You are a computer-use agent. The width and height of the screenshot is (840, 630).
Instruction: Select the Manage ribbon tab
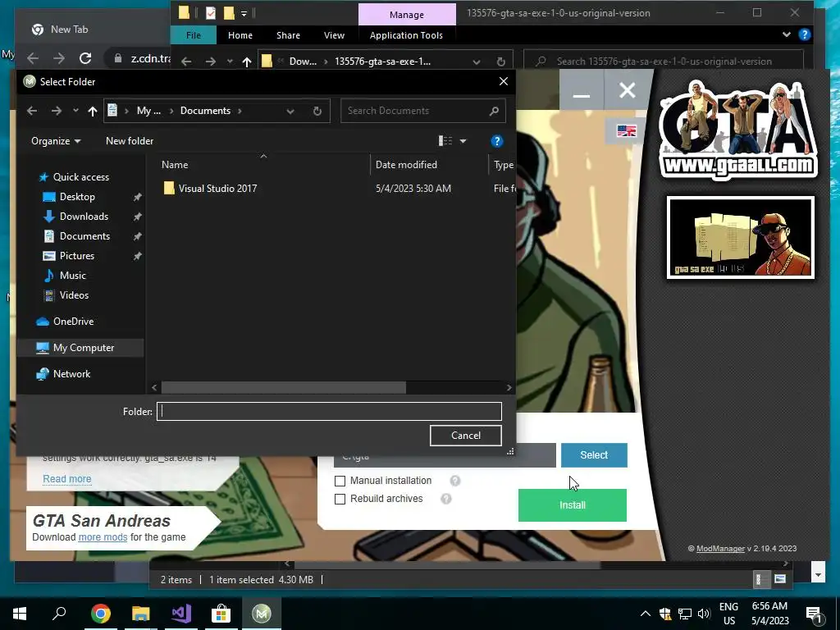[x=407, y=15]
